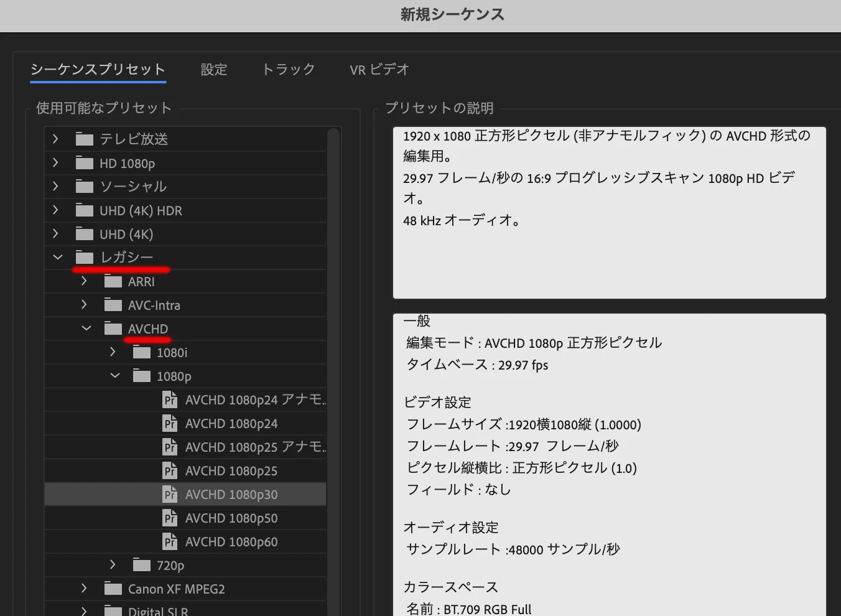Click the テレビ放送 folder icon
841x616 pixels.
(x=84, y=139)
